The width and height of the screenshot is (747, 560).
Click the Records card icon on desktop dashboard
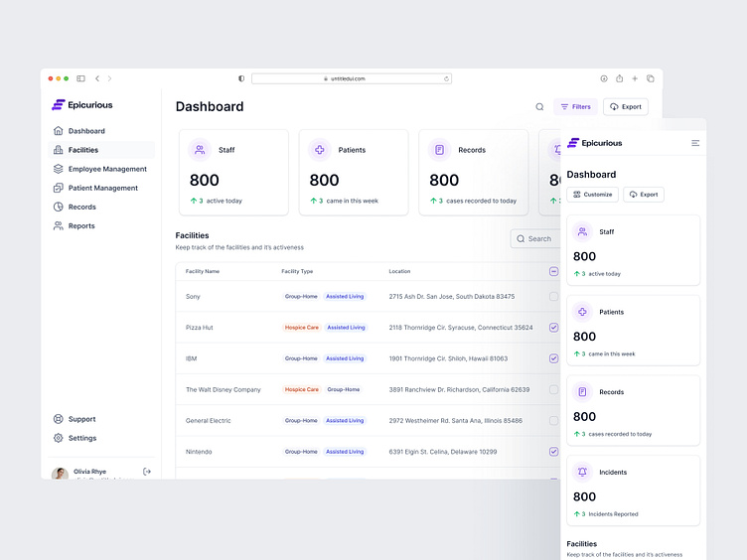coord(440,150)
